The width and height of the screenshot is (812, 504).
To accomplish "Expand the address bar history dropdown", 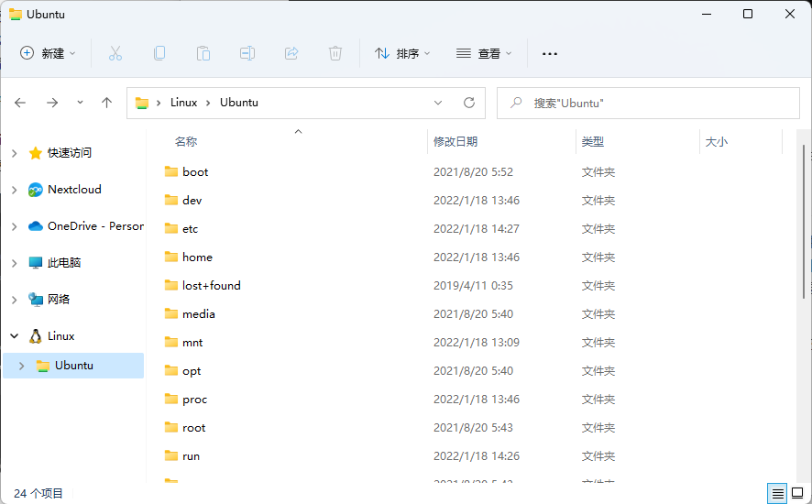I will (438, 103).
